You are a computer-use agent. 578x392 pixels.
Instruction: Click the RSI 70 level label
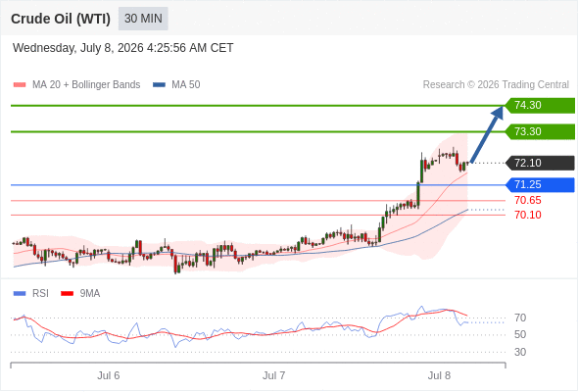pyautogui.click(x=520, y=318)
